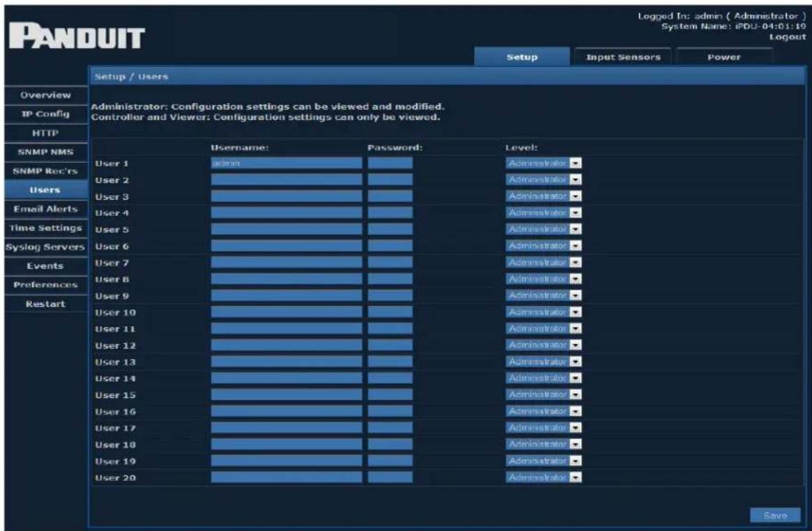
Task: Open the User 20 level dropdown
Action: tap(544, 478)
